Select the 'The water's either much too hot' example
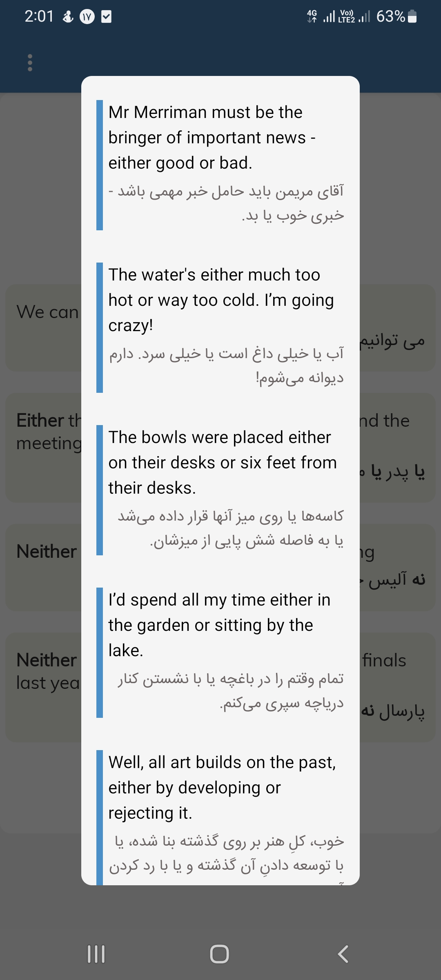This screenshot has width=441, height=980. (x=221, y=300)
